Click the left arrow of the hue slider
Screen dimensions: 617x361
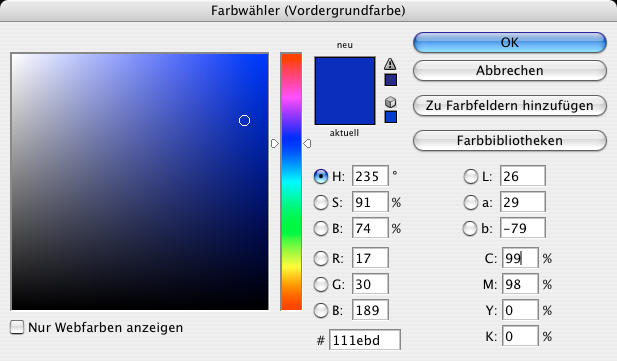click(x=275, y=144)
